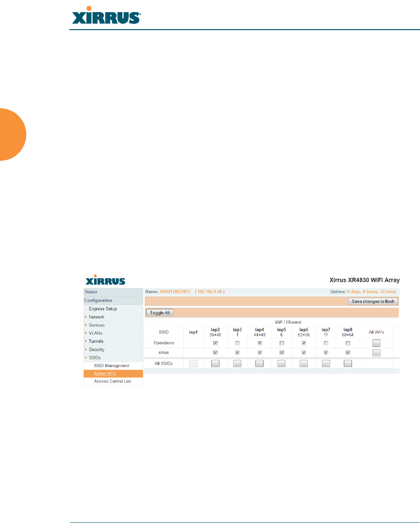This screenshot has width=420, height=523.
Task: Check Operations SSID on iap7
Action: [326, 343]
